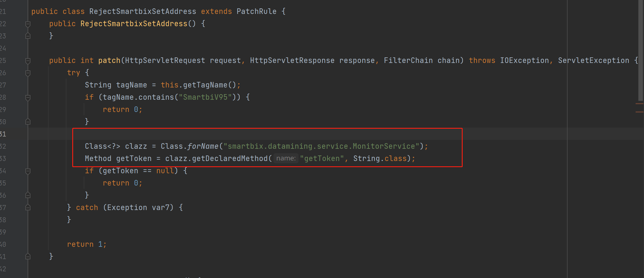644x278 pixels.
Task: Click the PatchRule superclass name
Action: (256, 11)
